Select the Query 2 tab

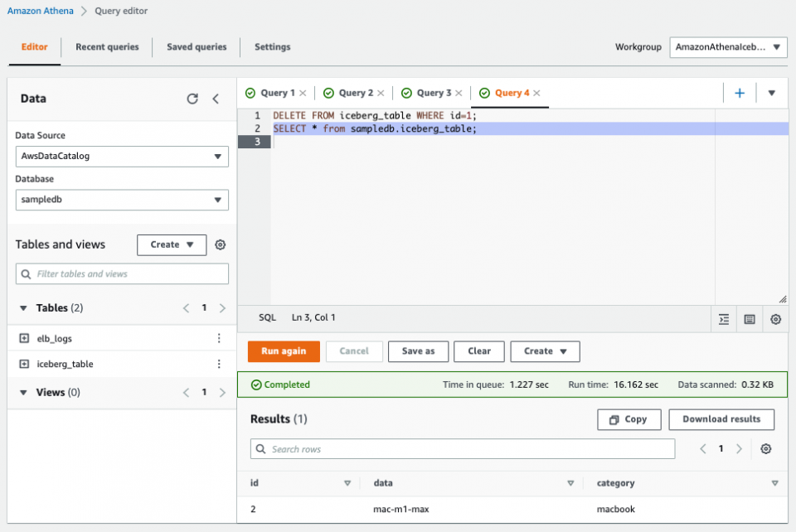[352, 93]
